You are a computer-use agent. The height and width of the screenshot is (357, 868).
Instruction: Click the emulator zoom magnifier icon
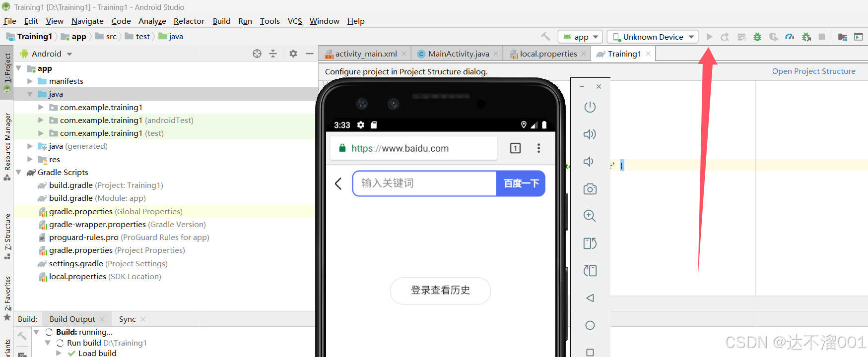coord(590,216)
